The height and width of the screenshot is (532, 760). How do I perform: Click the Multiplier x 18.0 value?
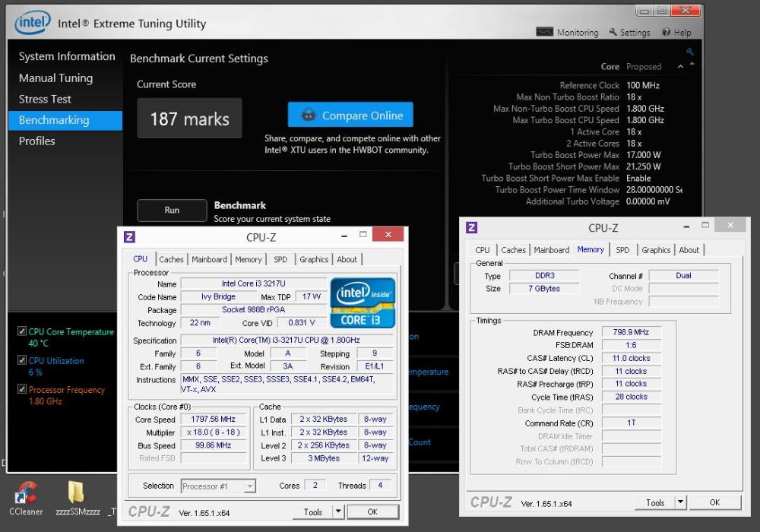[214, 432]
